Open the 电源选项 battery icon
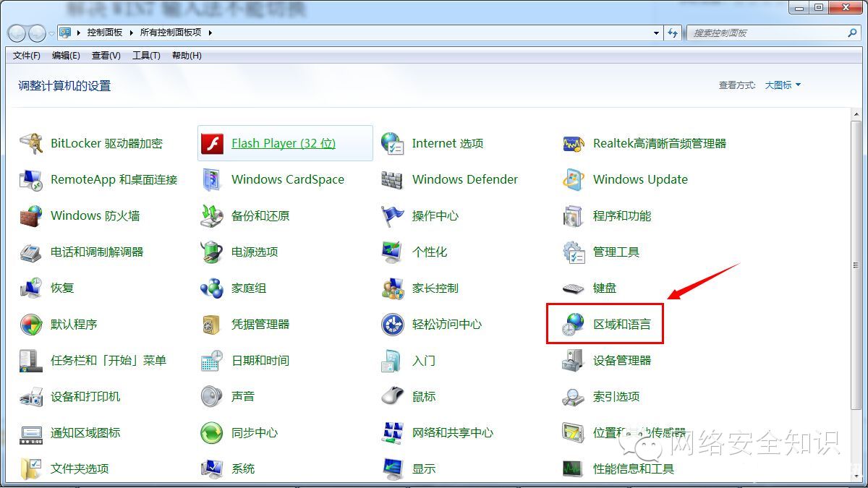The width and height of the screenshot is (868, 488). (212, 252)
